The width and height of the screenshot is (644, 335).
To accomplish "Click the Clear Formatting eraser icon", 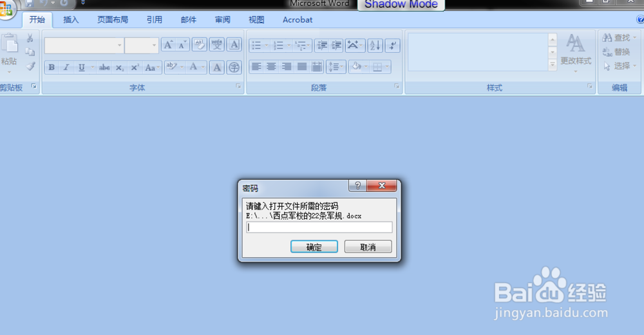I will 200,45.
